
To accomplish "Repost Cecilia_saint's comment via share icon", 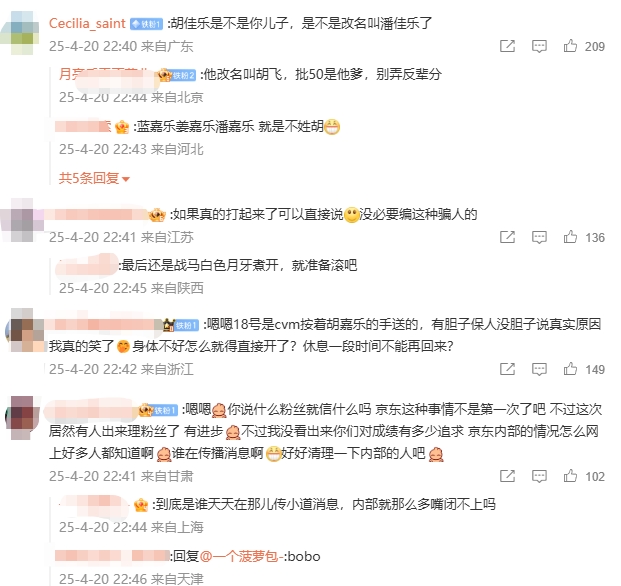I will [507, 46].
